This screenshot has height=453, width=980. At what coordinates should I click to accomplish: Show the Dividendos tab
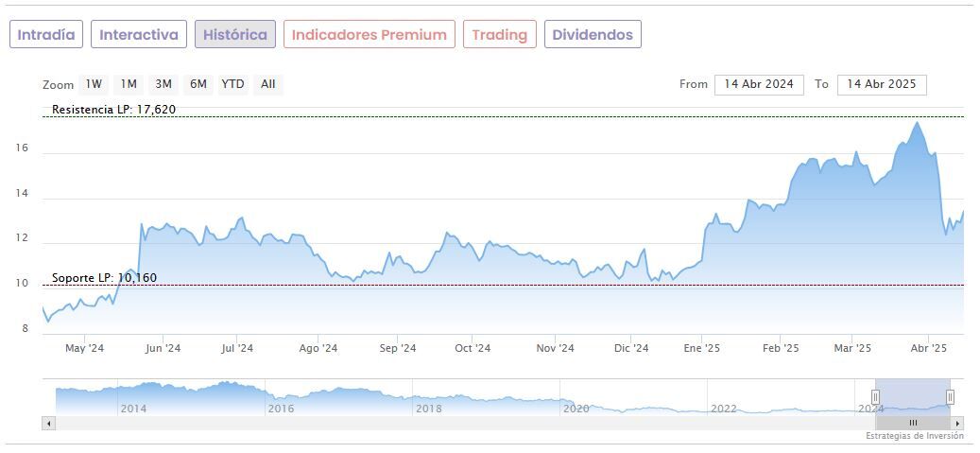pos(593,35)
